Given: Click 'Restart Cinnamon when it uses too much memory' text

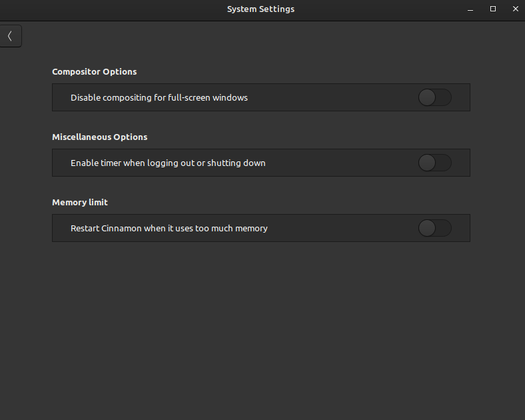Looking at the screenshot, I should coord(169,229).
